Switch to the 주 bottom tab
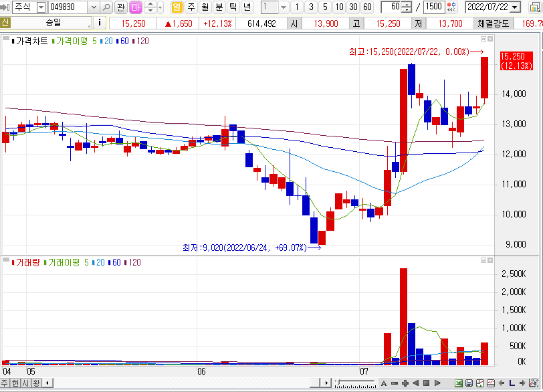543x392 pixels. 4,383
